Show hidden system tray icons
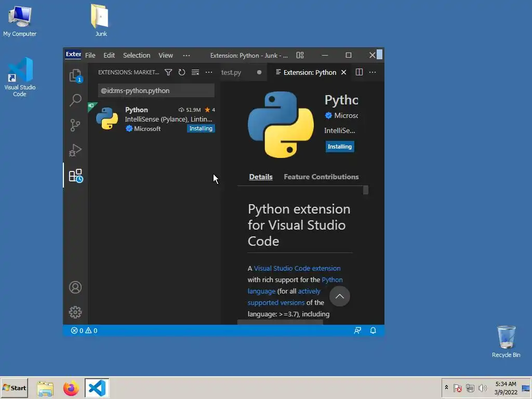This screenshot has height=399, width=532. pyautogui.click(x=446, y=388)
